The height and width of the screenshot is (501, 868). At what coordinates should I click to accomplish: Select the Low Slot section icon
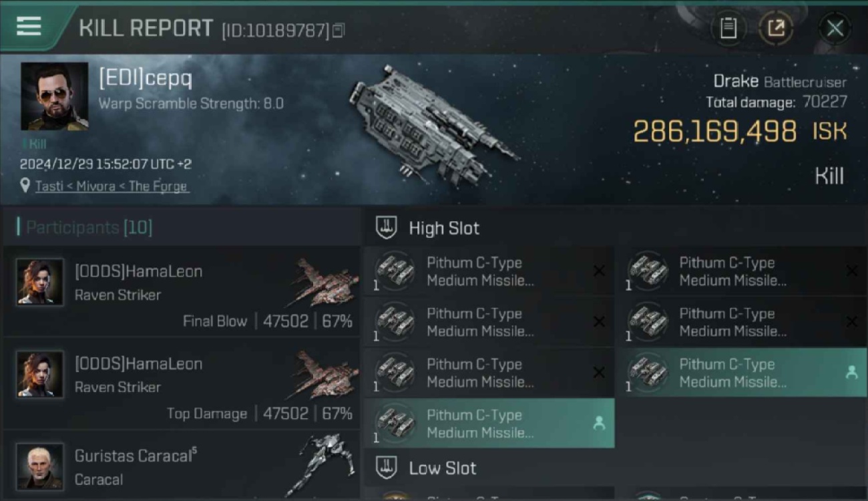click(x=386, y=468)
